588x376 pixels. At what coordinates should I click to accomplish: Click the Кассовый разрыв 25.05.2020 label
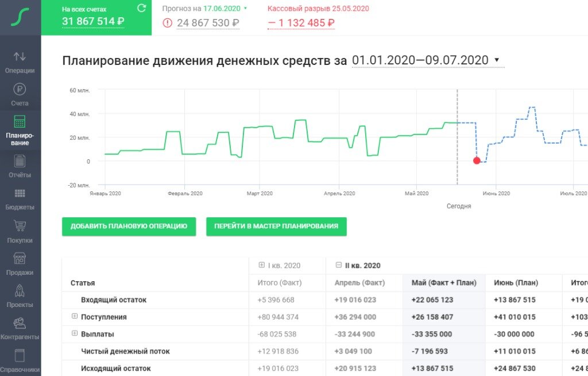[318, 8]
